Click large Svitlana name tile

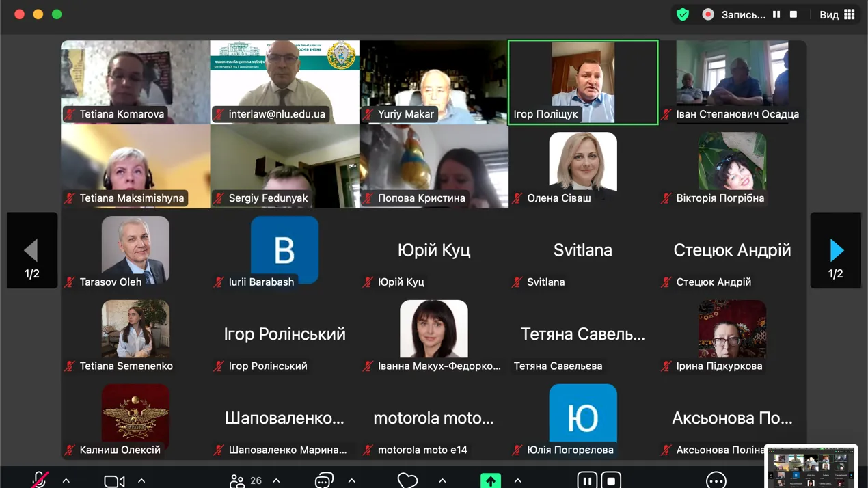pyautogui.click(x=583, y=250)
